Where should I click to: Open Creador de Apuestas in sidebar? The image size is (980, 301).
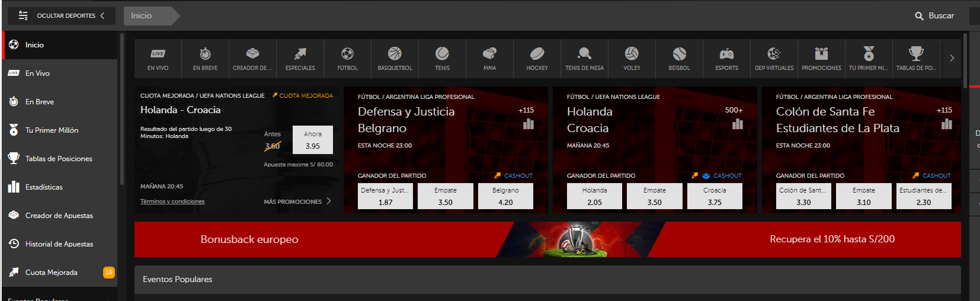click(59, 216)
